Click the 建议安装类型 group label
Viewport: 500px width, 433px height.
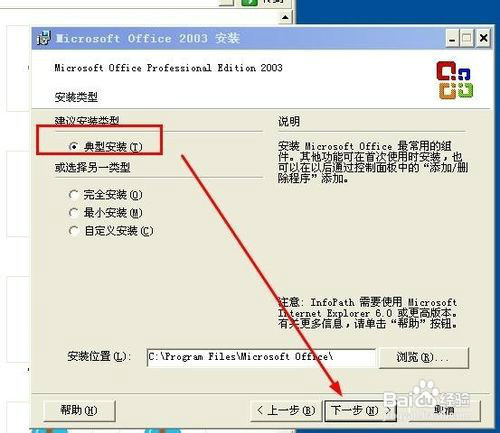click(87, 121)
